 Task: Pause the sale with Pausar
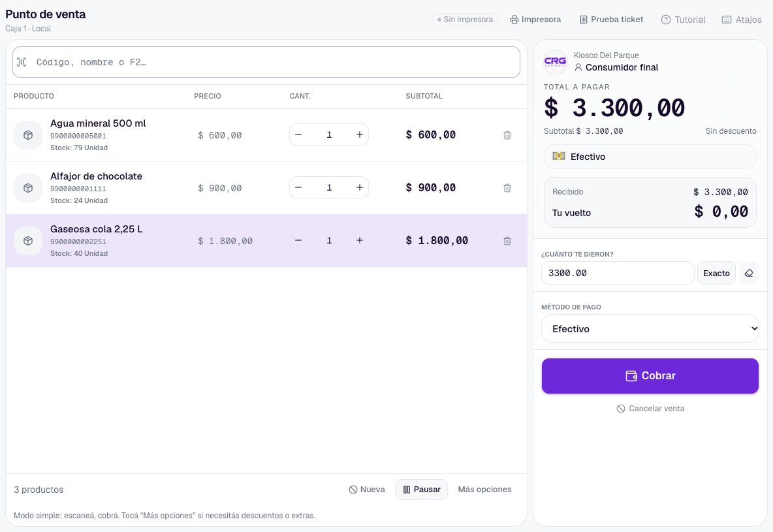pos(422,490)
